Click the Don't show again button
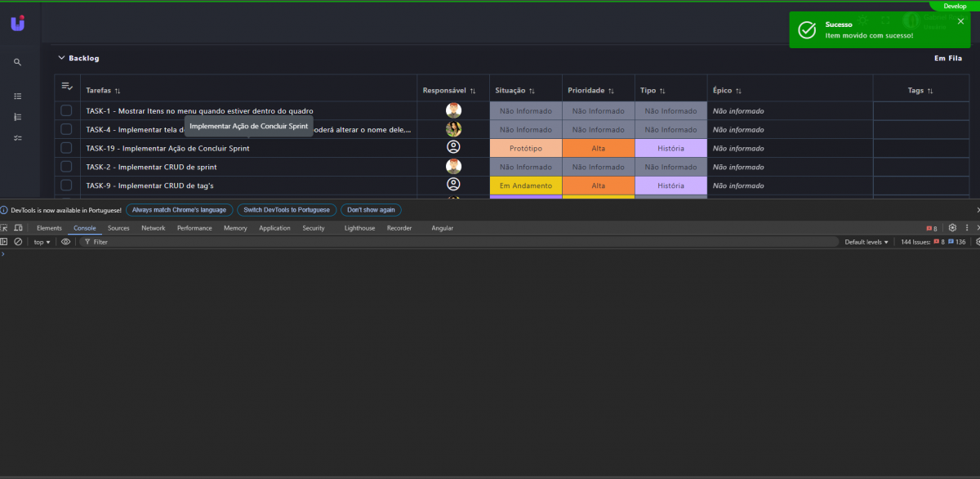The height and width of the screenshot is (479, 980). (x=371, y=210)
